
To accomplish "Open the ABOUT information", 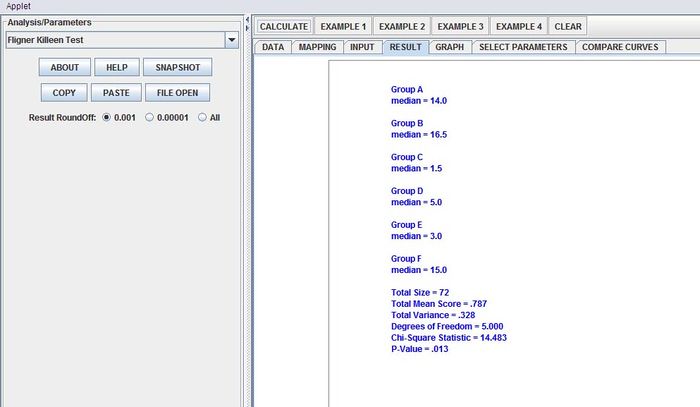I will point(64,68).
